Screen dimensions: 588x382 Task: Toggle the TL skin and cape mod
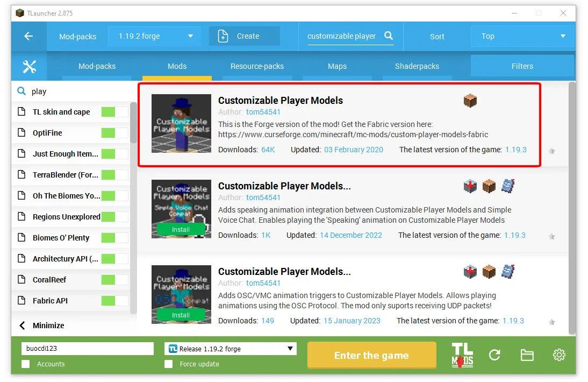[114, 112]
